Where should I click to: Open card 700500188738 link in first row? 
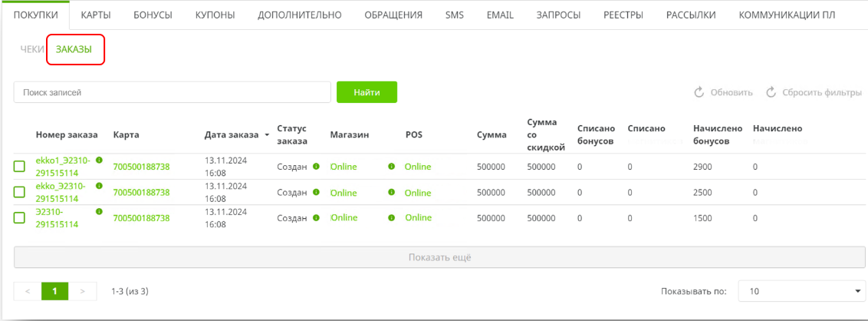141,167
